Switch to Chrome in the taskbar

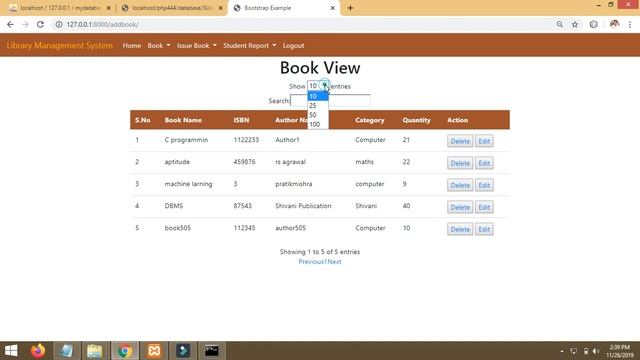[x=125, y=351]
